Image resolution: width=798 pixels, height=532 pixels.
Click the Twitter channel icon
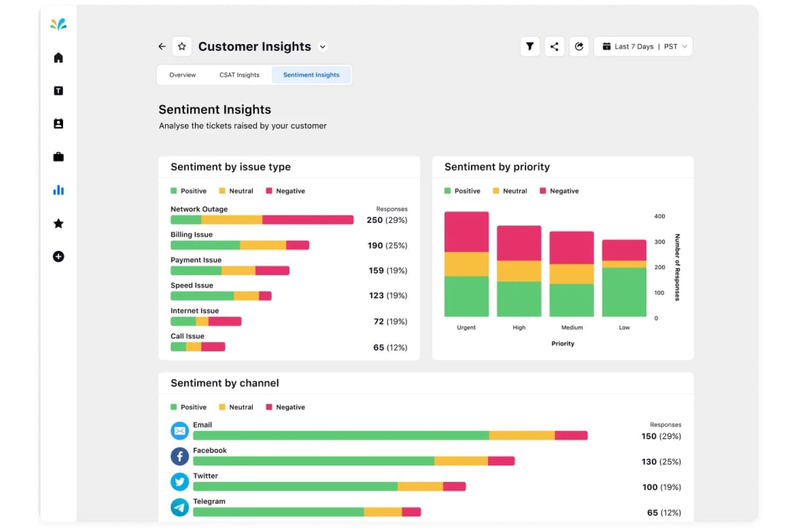tap(180, 481)
